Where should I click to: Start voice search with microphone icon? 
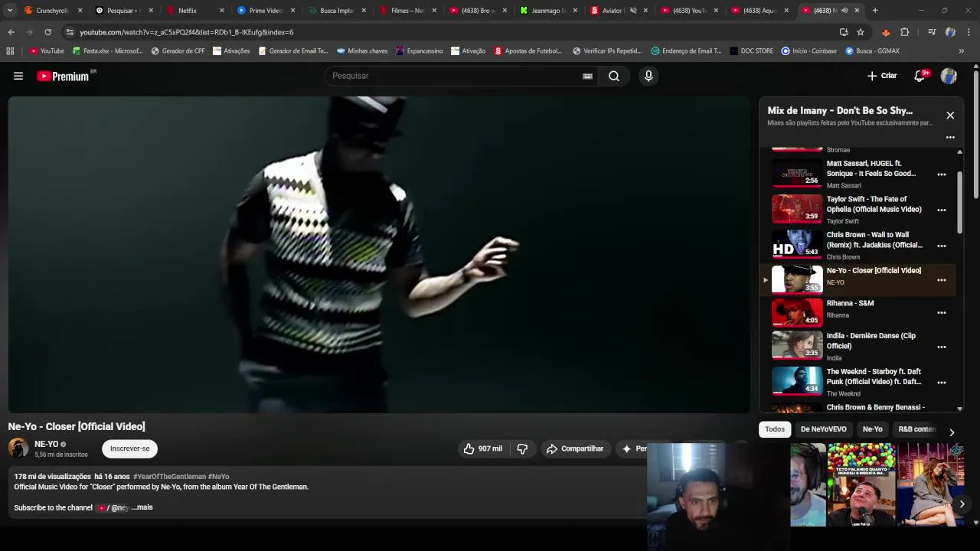[x=648, y=76]
